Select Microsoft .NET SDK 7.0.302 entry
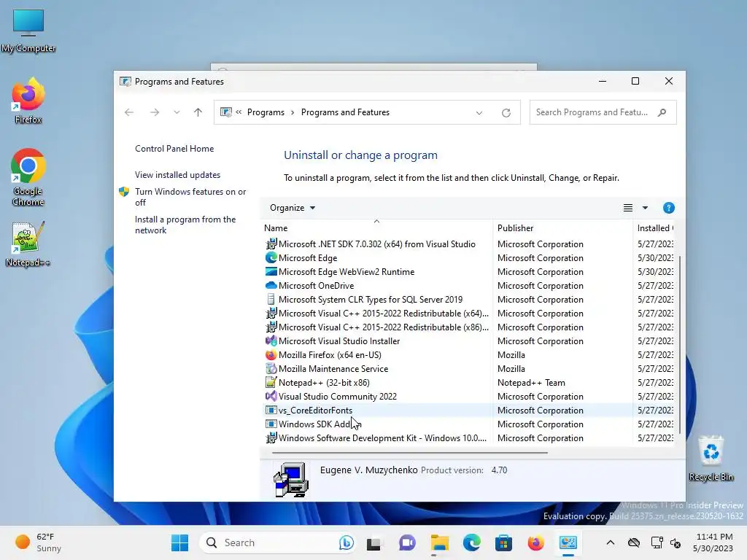Screen dimensions: 747x560 (x=469, y=244)
